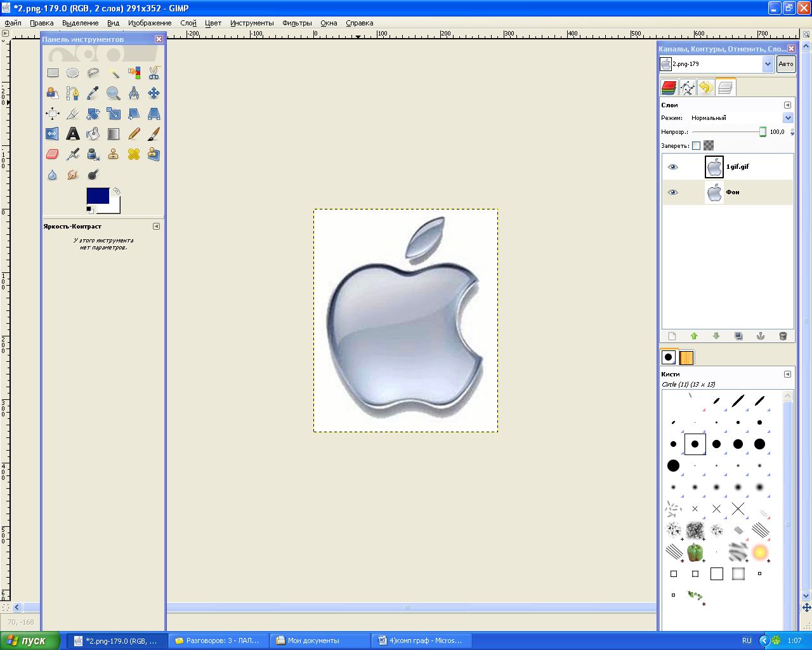
Task: Open the Изображение menu
Action: (x=150, y=23)
